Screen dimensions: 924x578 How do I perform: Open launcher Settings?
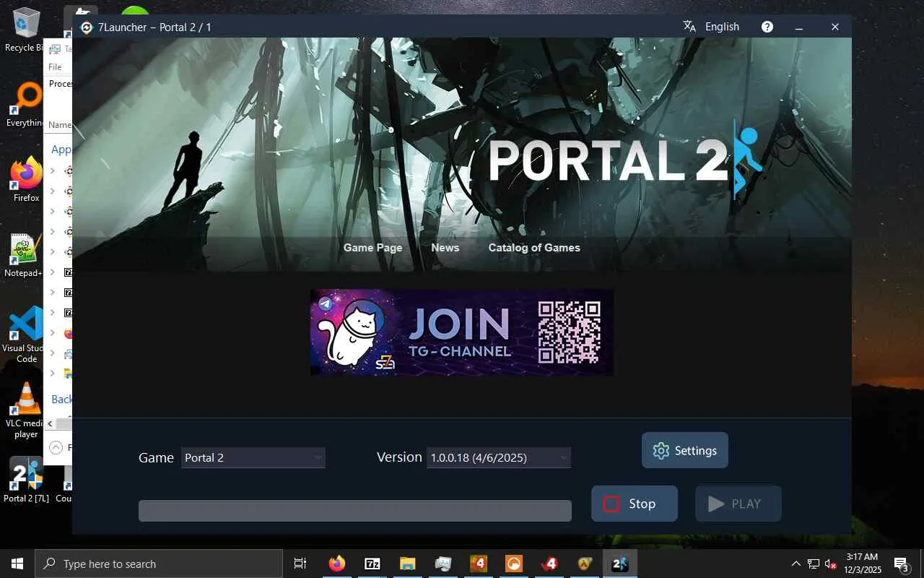(685, 450)
